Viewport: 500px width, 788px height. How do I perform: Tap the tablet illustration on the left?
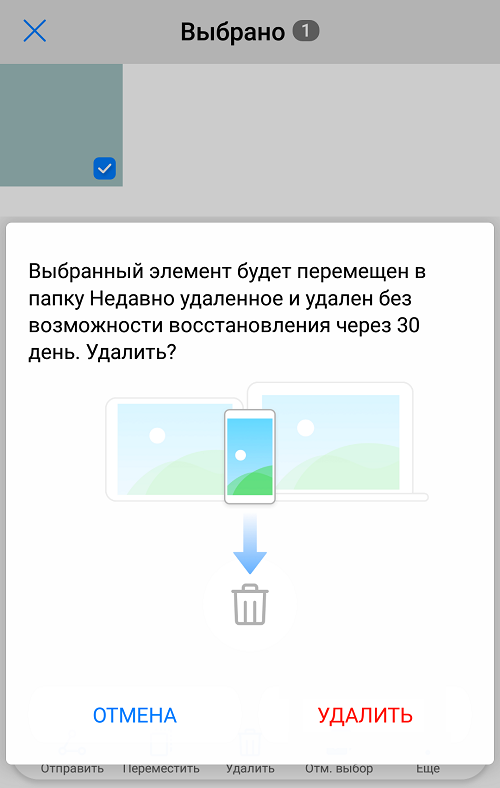[166, 449]
